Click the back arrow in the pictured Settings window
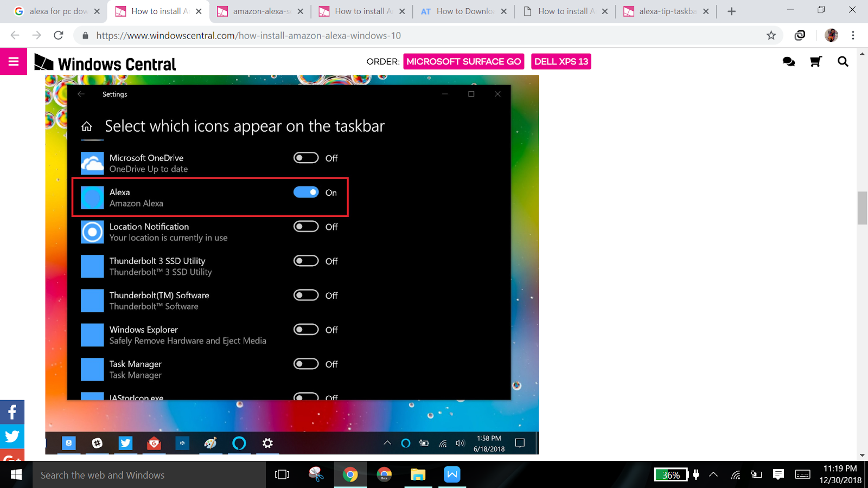This screenshot has width=868, height=488. 81,94
